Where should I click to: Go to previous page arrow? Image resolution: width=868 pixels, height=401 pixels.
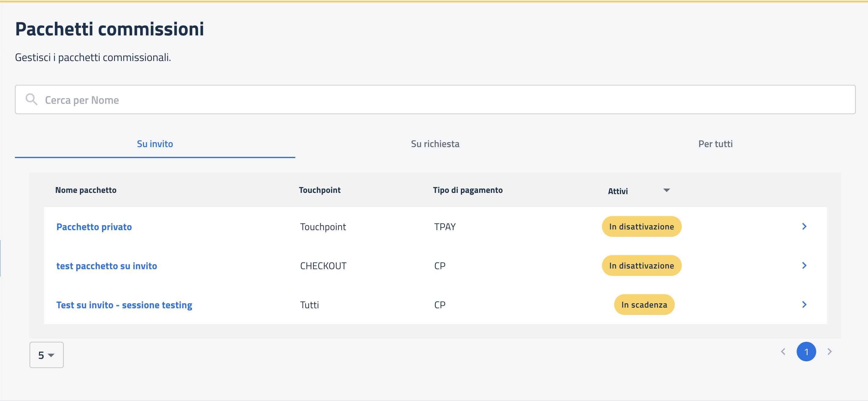[783, 352]
